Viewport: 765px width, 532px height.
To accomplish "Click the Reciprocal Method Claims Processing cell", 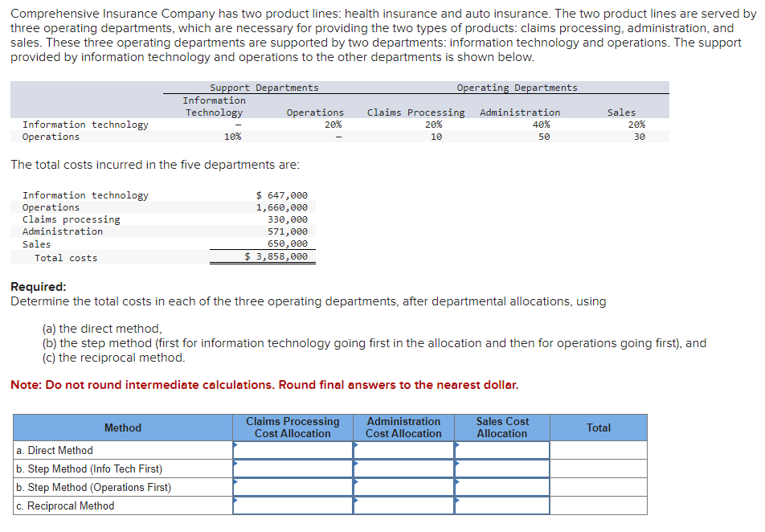I will click(x=292, y=505).
